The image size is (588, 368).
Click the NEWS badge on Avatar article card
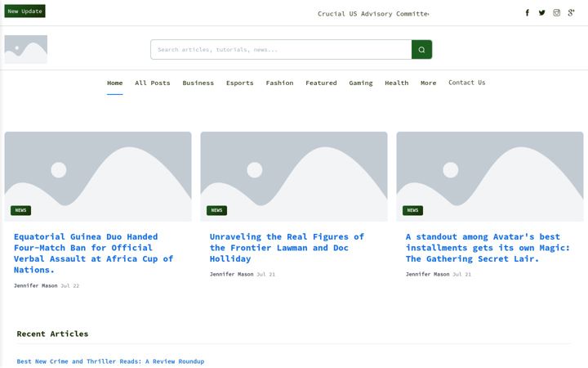[412, 210]
